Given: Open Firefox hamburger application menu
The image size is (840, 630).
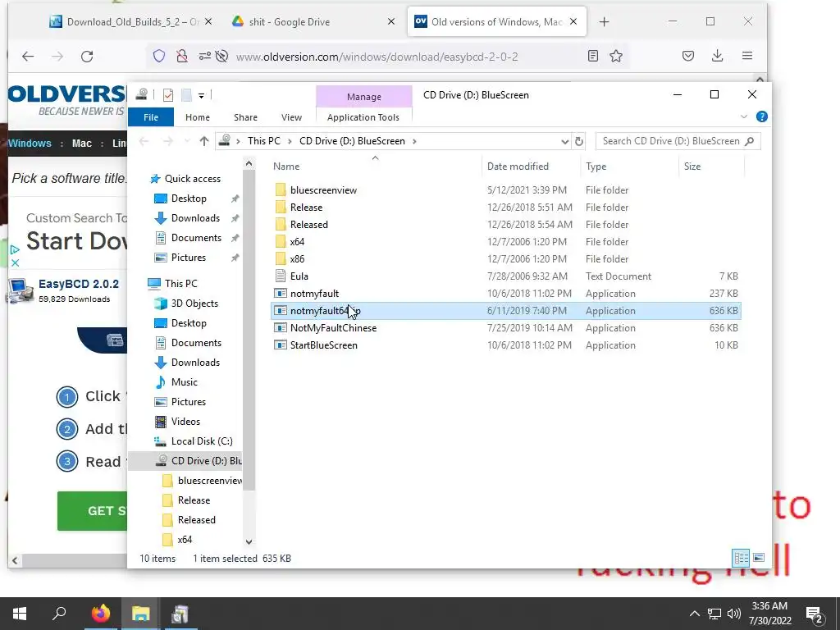Looking at the screenshot, I should point(747,56).
